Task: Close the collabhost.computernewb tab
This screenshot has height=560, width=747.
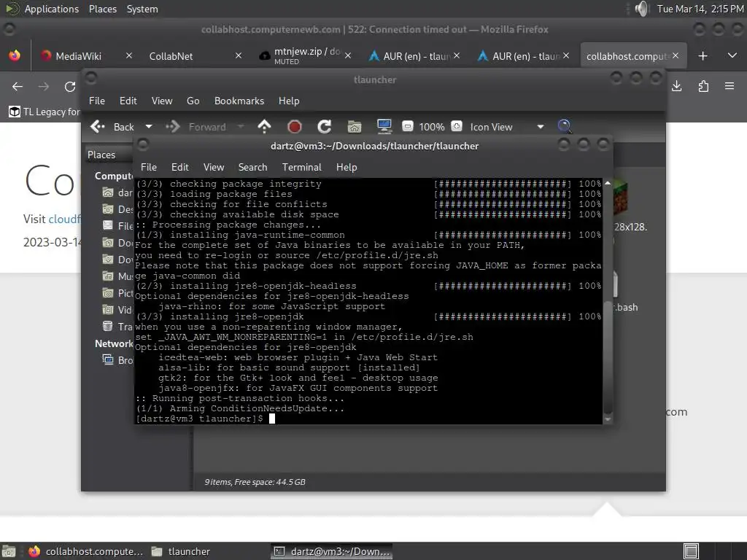Action: click(x=676, y=55)
